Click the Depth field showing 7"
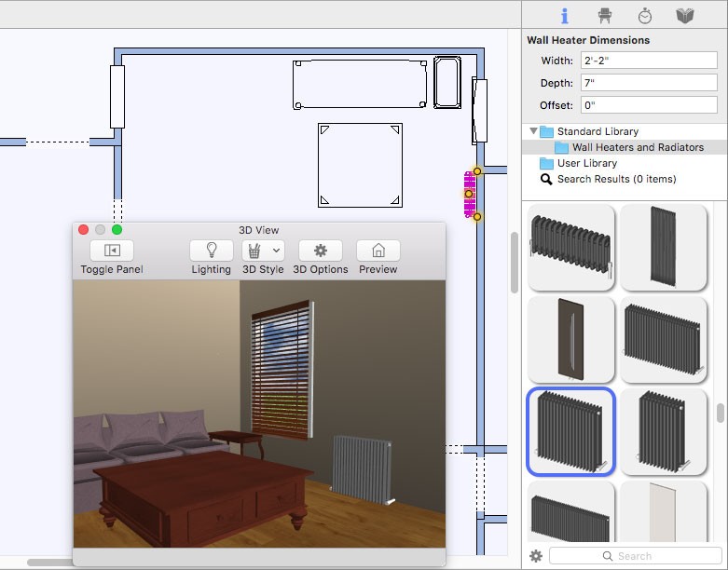 pos(649,83)
